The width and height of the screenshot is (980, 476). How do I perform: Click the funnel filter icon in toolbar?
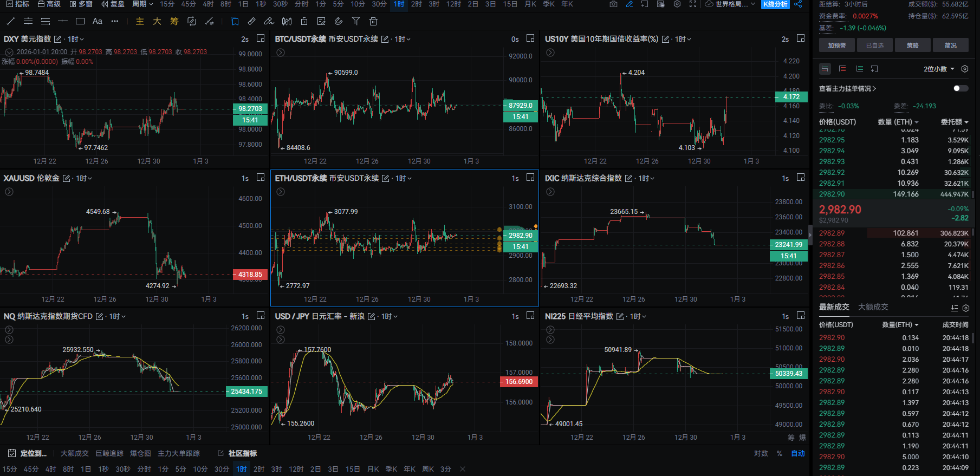point(356,21)
